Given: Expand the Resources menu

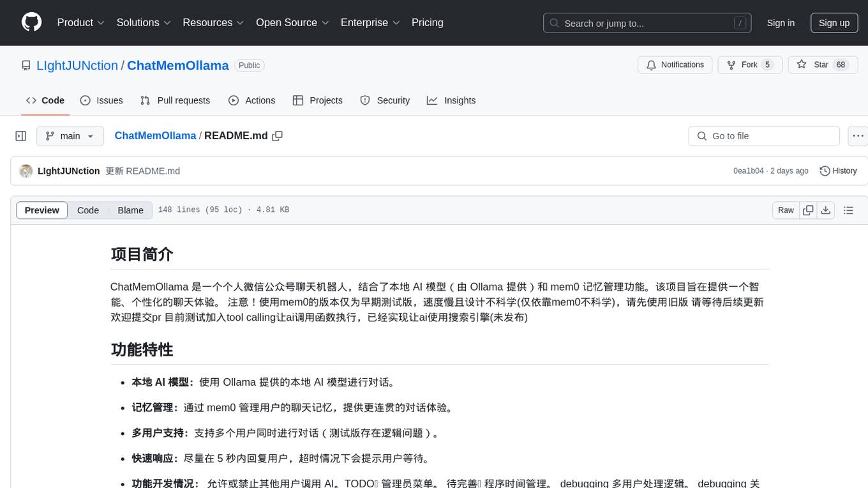Looking at the screenshot, I should pos(213,22).
